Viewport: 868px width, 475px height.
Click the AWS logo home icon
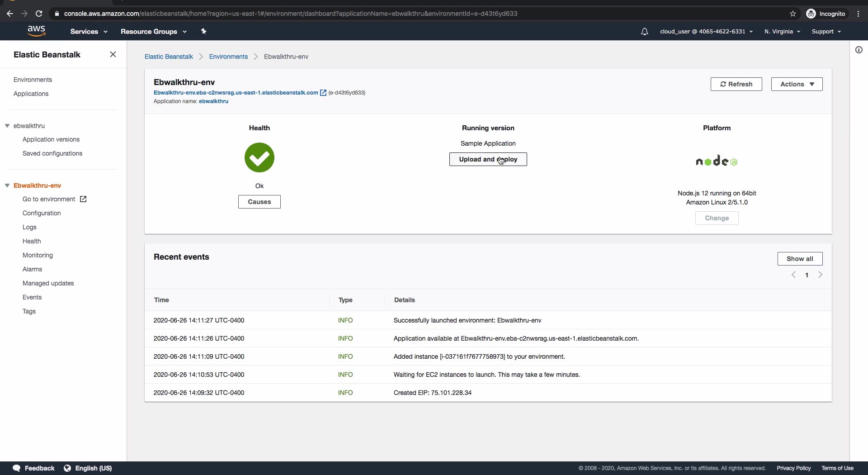36,31
